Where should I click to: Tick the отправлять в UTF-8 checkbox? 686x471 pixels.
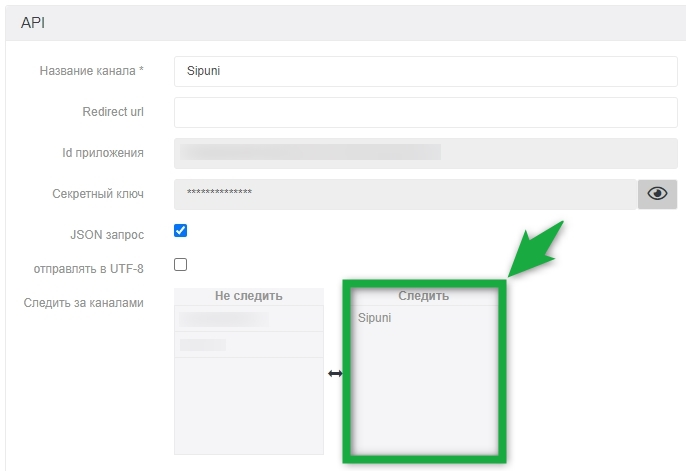pyautogui.click(x=181, y=265)
